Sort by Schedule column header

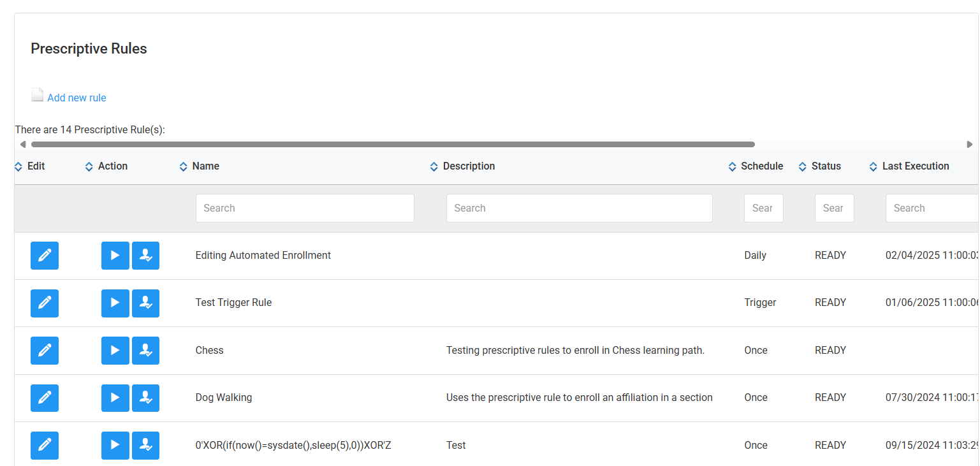click(x=761, y=166)
